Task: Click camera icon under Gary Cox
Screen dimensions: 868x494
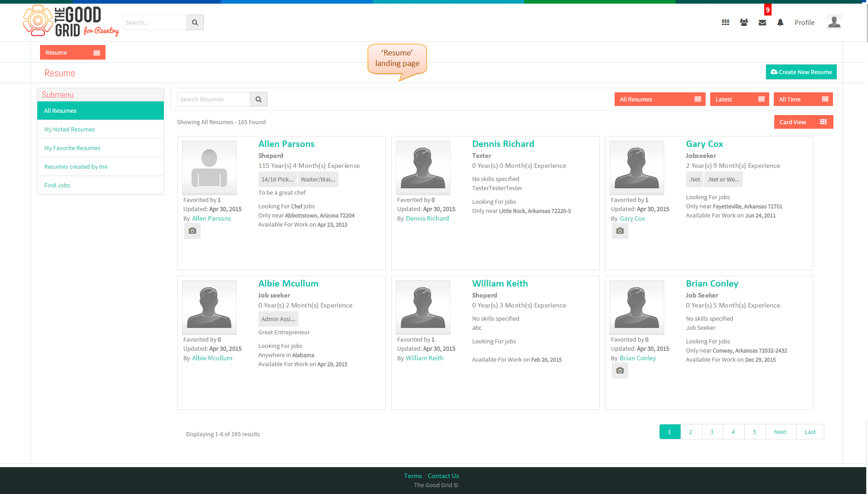Action: tap(620, 231)
